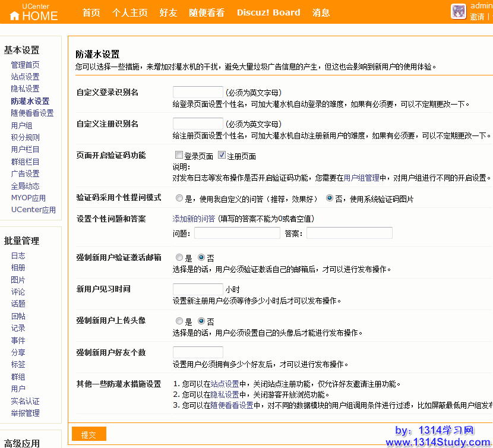The height and width of the screenshot is (448, 493).
Task: Select 是 for 强制新用户上传头像
Action: (179, 321)
